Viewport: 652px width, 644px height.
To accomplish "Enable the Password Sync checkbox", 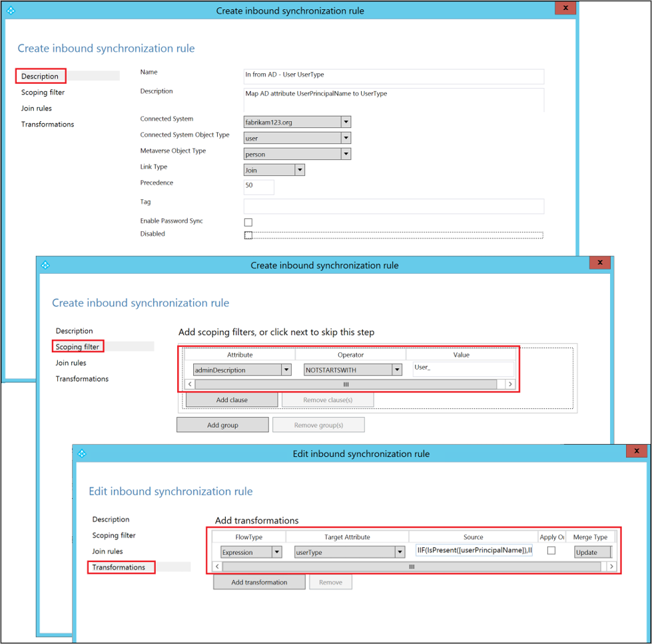I will [248, 222].
